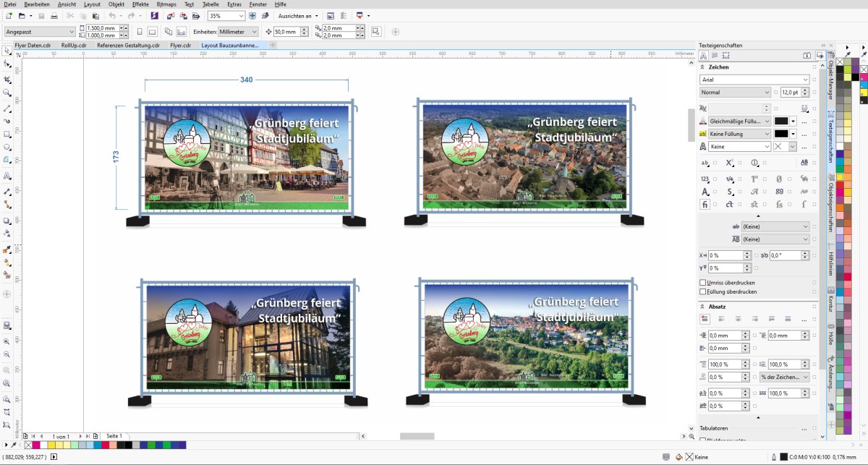This screenshot has width=868, height=465.
Task: Open the 'Keine Füllung' background fill dropdown
Action: pyautogui.click(x=767, y=134)
